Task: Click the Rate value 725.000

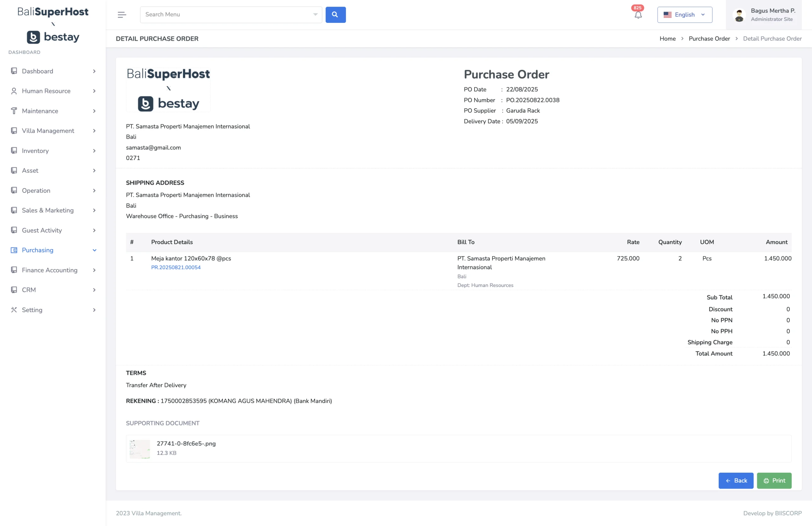Action: point(628,259)
